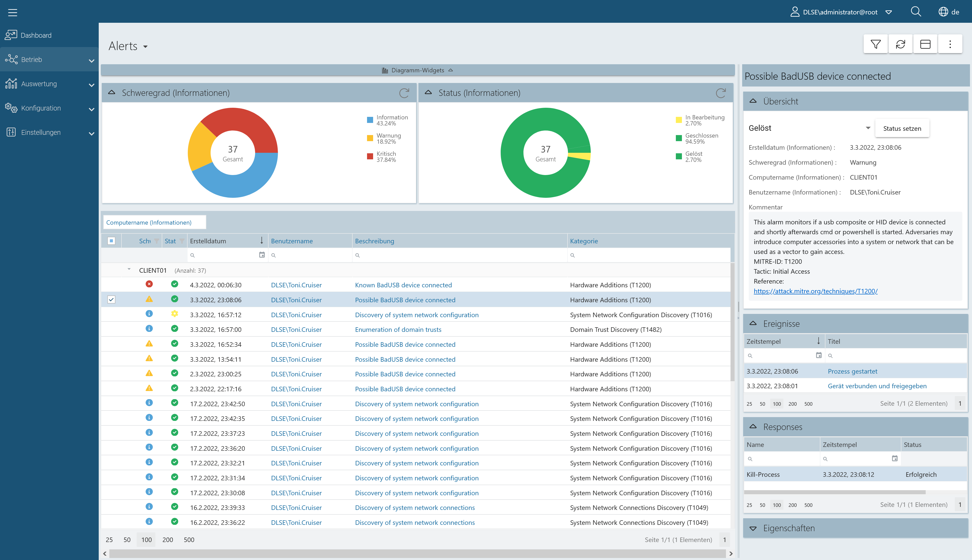
Task: Select the Kill-Process response row
Action: pos(855,474)
